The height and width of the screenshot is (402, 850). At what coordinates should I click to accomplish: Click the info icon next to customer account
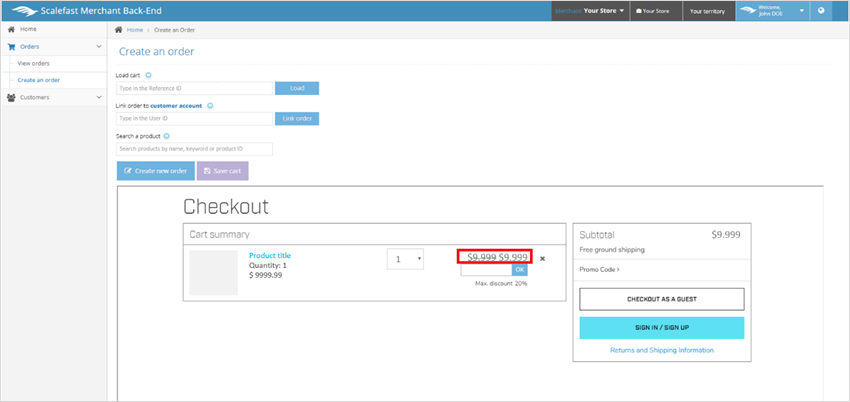[210, 105]
